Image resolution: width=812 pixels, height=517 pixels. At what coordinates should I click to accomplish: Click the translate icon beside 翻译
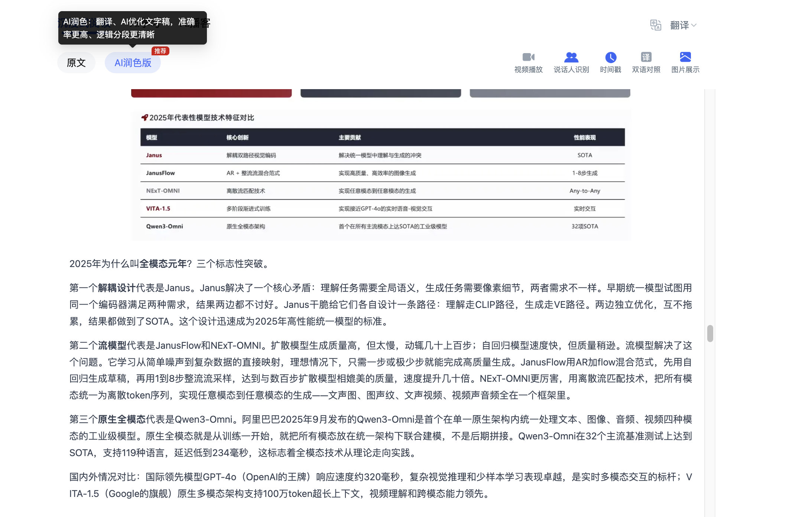[656, 25]
